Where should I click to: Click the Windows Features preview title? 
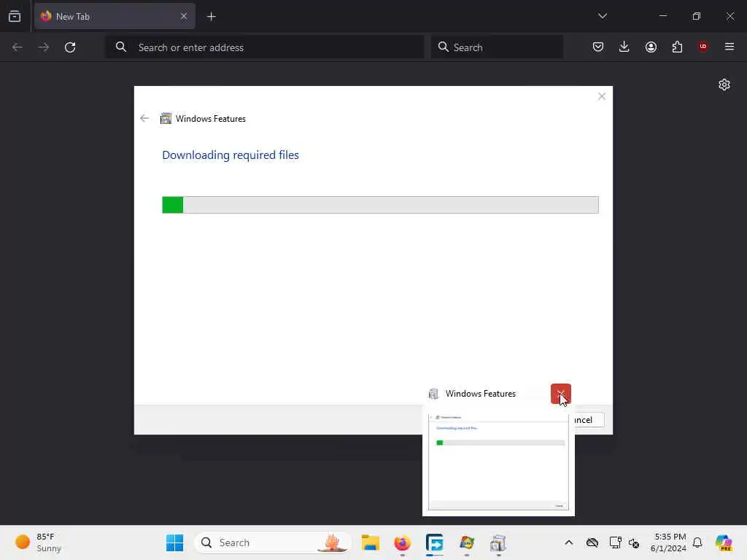(x=480, y=394)
